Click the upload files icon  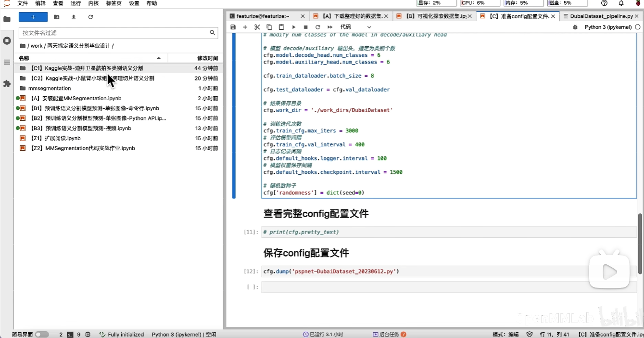tap(74, 17)
